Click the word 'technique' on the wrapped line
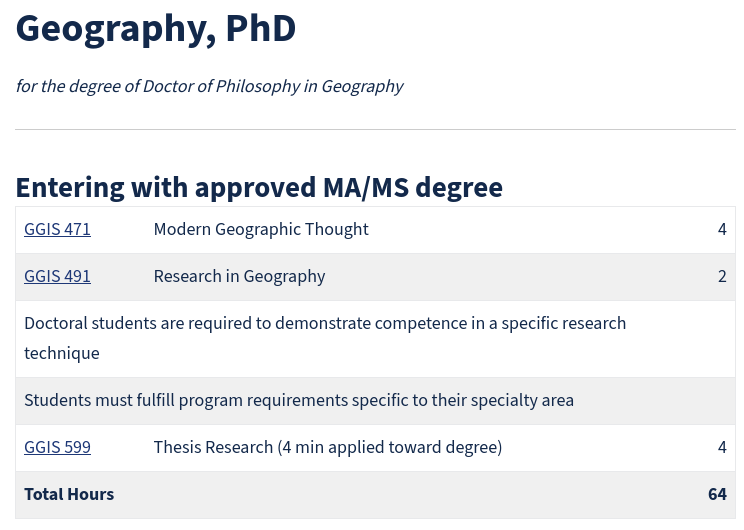 [62, 353]
